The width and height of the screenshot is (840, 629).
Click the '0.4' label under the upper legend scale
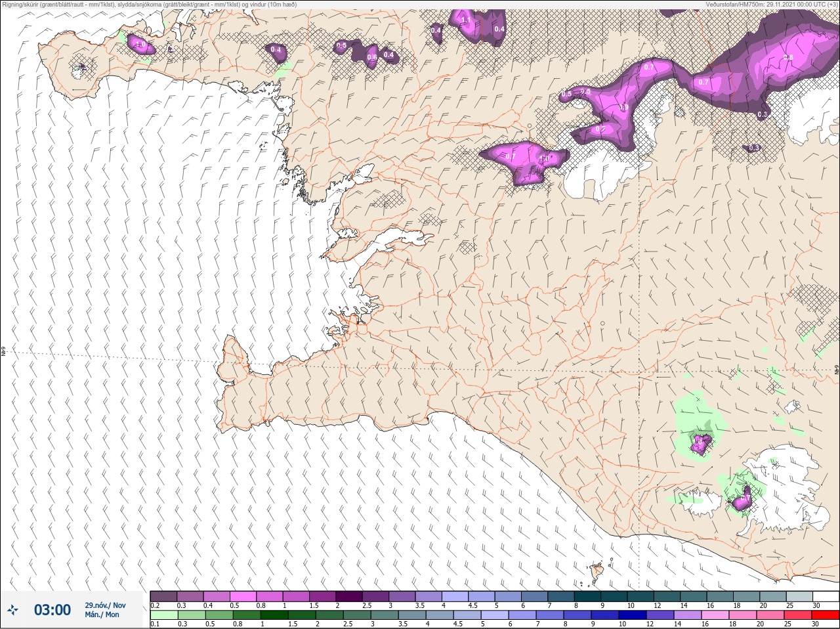point(208,605)
